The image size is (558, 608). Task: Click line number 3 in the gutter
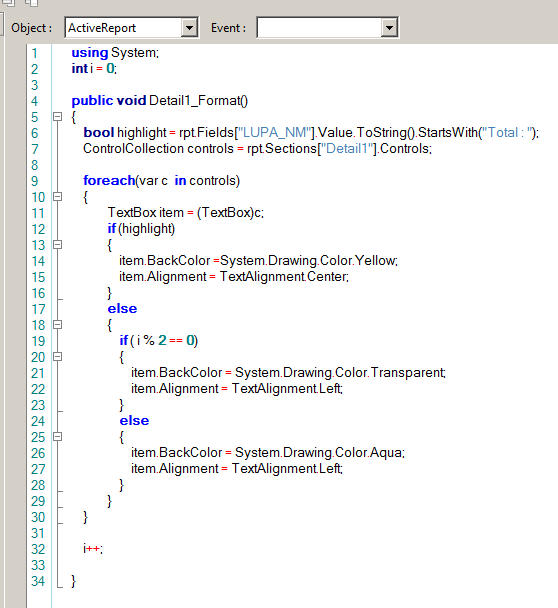point(35,85)
